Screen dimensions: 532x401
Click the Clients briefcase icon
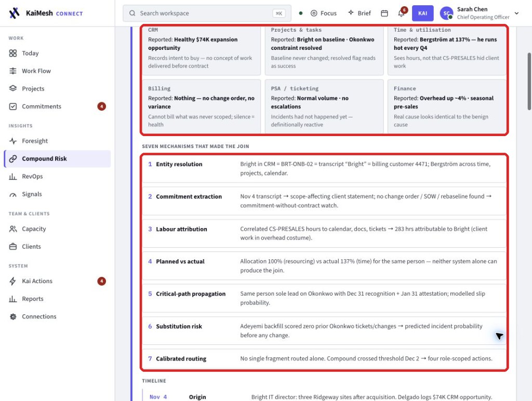(x=13, y=247)
